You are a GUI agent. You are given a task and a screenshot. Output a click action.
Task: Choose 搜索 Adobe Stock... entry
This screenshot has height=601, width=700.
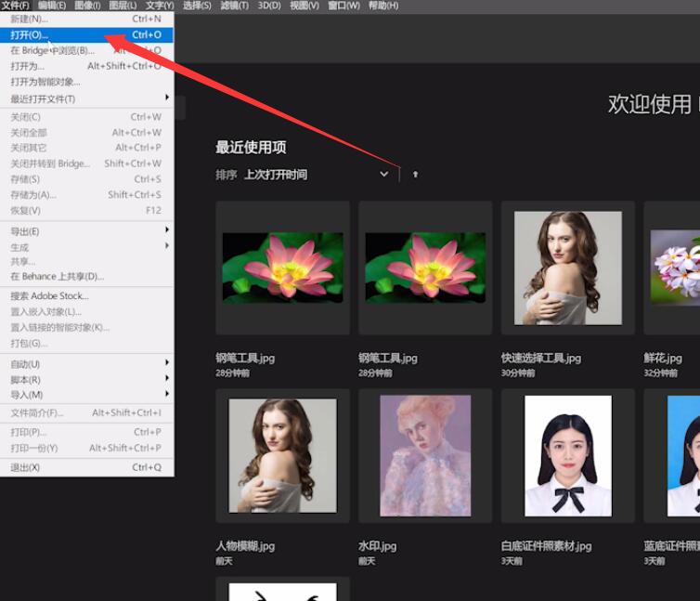[86, 295]
